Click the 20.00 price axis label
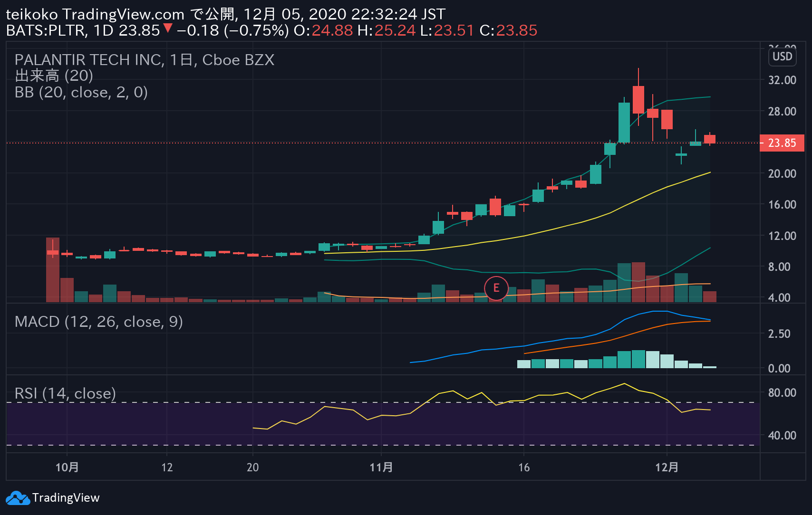The width and height of the screenshot is (812, 515). (782, 173)
